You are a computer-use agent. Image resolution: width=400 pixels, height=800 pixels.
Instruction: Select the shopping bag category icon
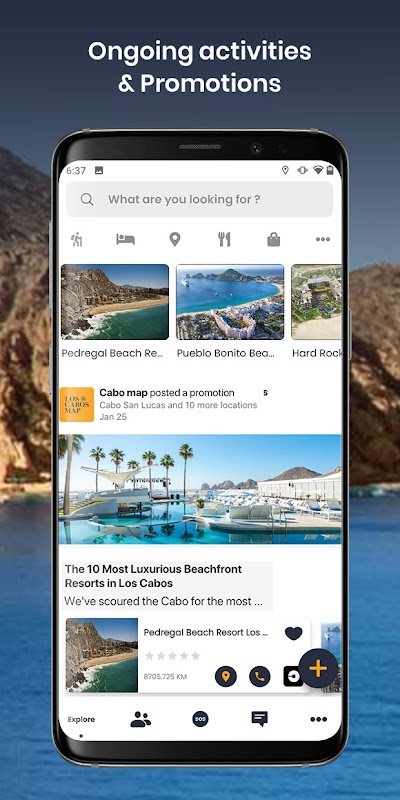click(x=274, y=239)
